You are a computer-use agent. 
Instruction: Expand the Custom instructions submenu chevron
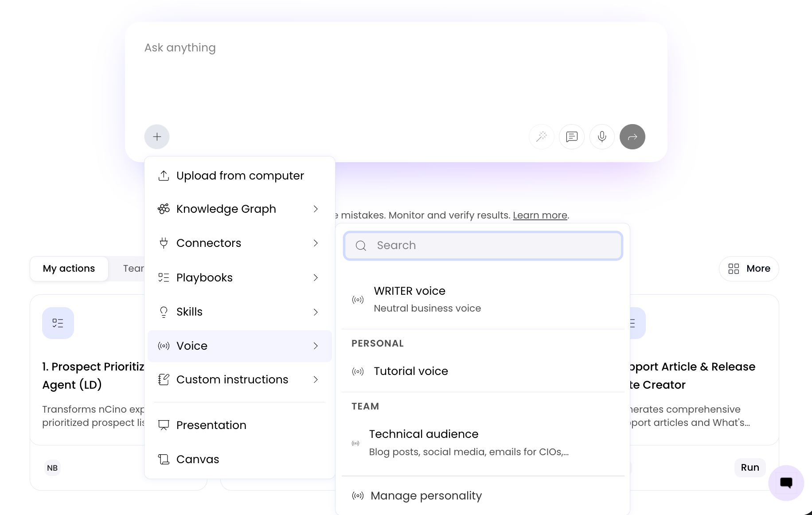click(316, 380)
